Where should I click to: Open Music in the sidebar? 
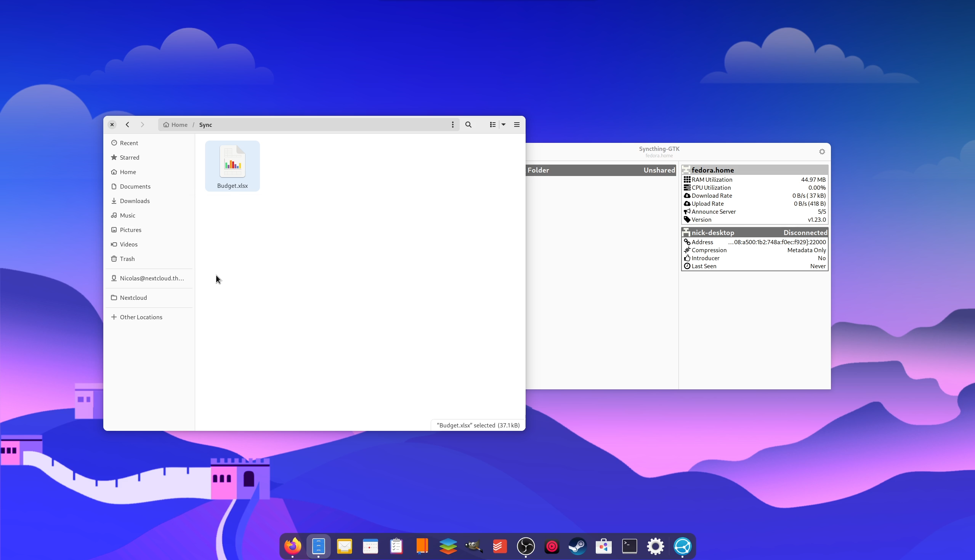click(x=149, y=215)
